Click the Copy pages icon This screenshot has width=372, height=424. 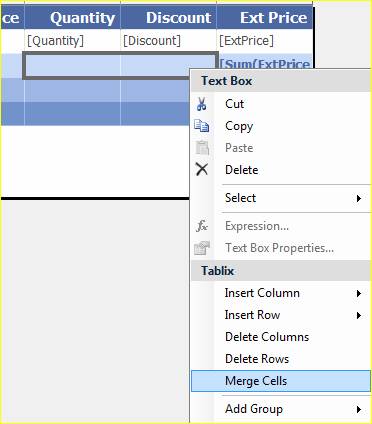(x=202, y=126)
